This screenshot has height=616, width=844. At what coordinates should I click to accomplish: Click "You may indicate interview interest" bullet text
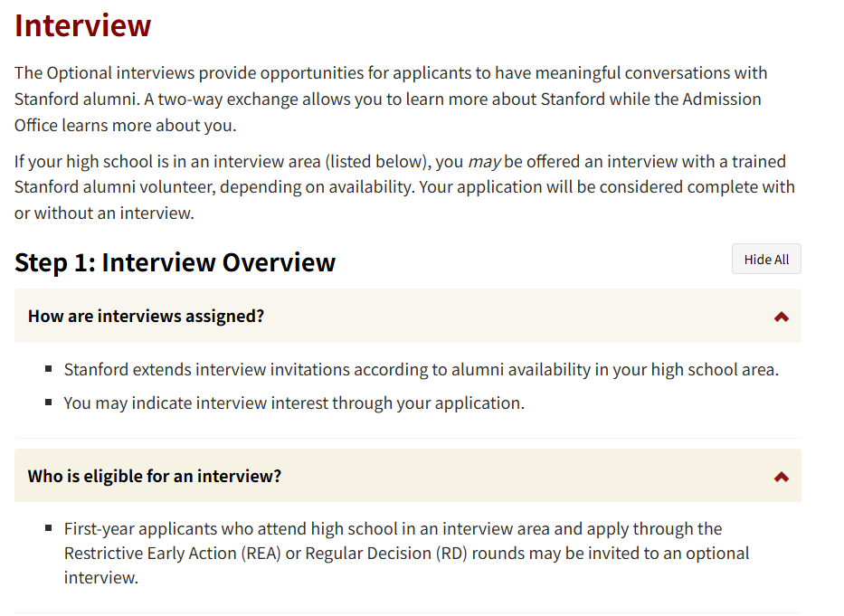(294, 403)
